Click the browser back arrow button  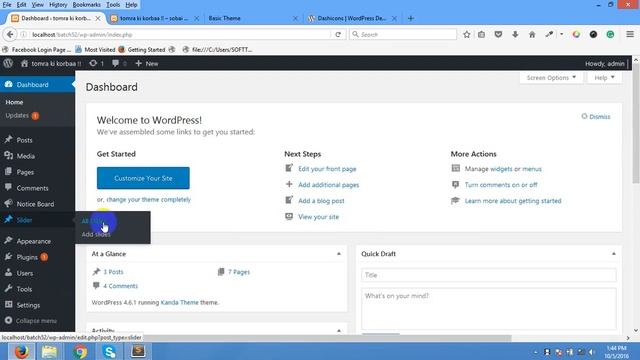tap(10, 35)
